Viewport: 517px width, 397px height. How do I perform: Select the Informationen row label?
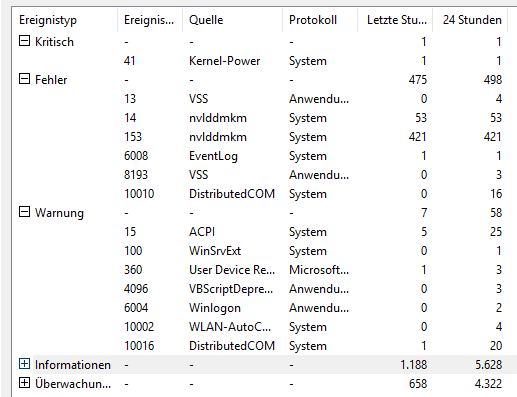coord(73,365)
